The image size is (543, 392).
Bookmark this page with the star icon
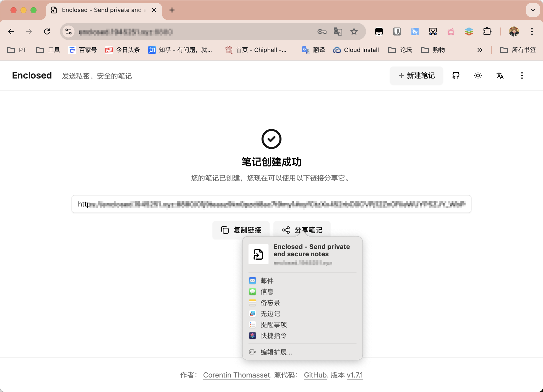[354, 31]
